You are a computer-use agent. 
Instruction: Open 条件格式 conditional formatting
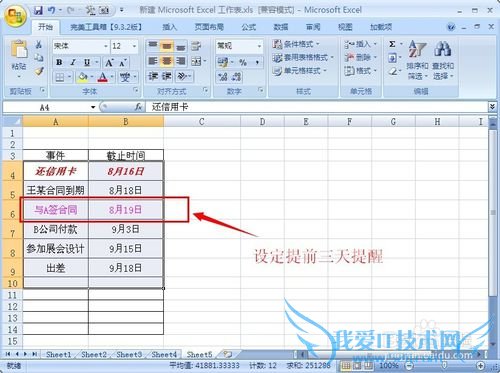(296, 44)
